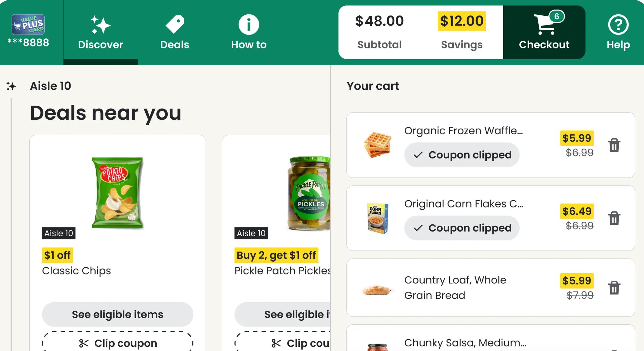Screen dimensions: 644x351
Task: Clip coupon for Pickle Patch Pickles
Action: 282,341
